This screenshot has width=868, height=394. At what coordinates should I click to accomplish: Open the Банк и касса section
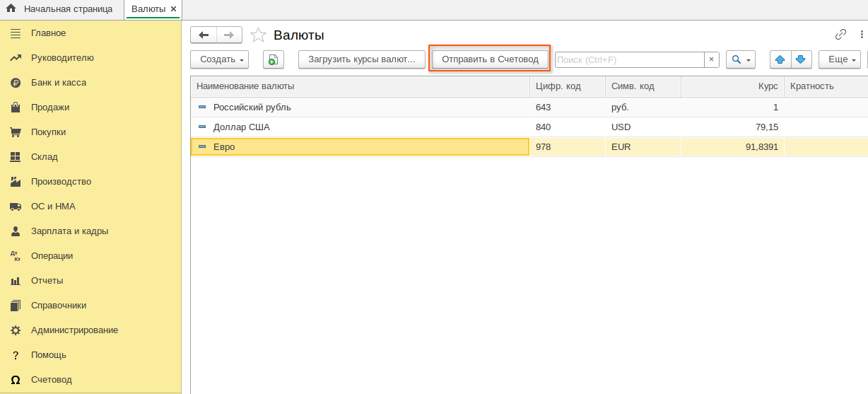click(58, 83)
